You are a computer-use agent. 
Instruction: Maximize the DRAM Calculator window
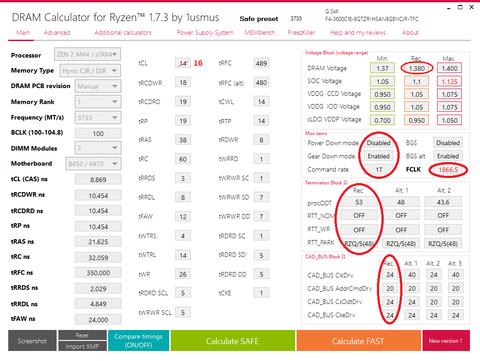[460, 7]
